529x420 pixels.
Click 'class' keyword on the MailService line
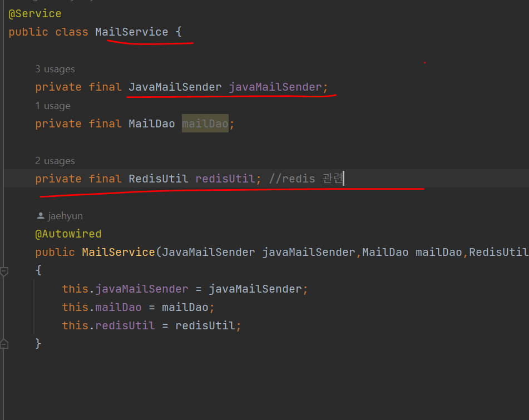pyautogui.click(x=72, y=32)
